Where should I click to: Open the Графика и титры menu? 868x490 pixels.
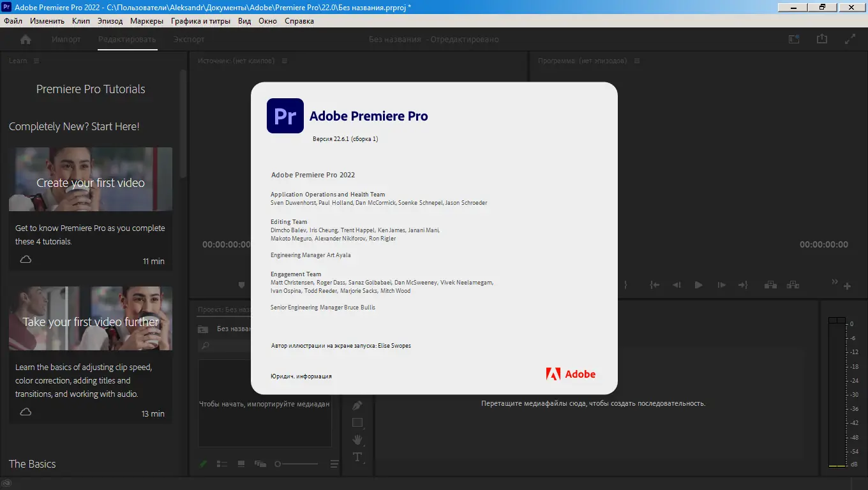(200, 20)
